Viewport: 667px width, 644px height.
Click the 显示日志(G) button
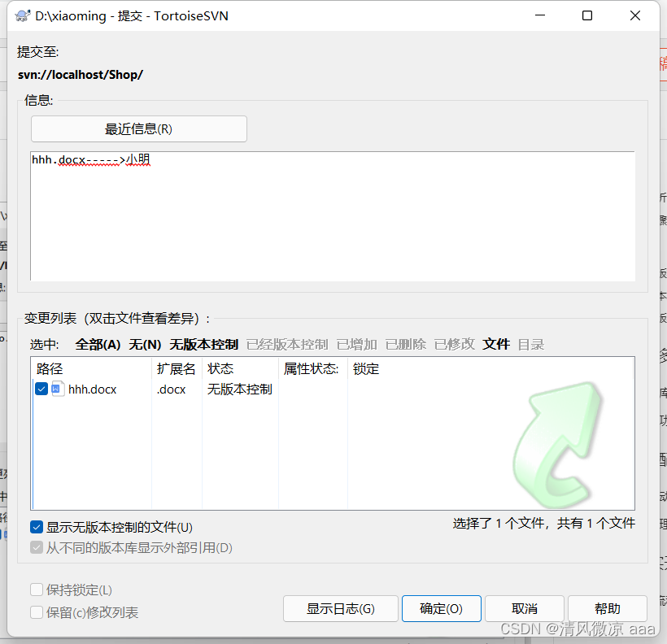click(340, 609)
